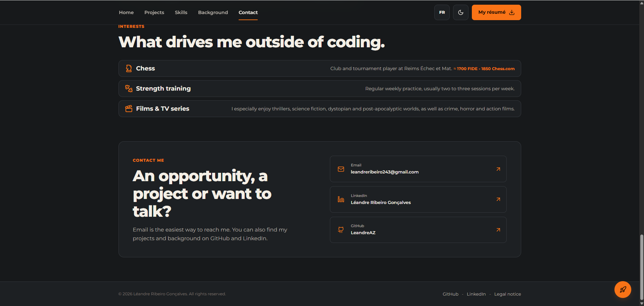Screen dimensions: 644x306
Task: Download résumé via My résumé button
Action: click(496, 12)
